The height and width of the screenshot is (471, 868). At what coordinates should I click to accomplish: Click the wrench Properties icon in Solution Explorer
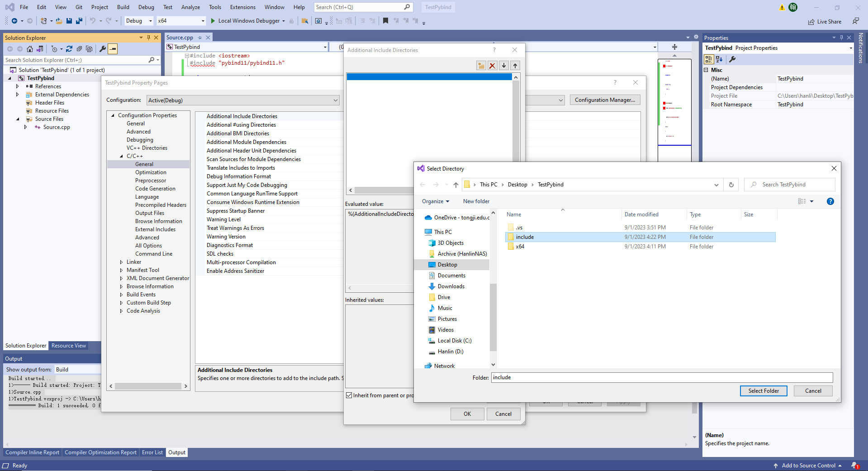pyautogui.click(x=103, y=49)
